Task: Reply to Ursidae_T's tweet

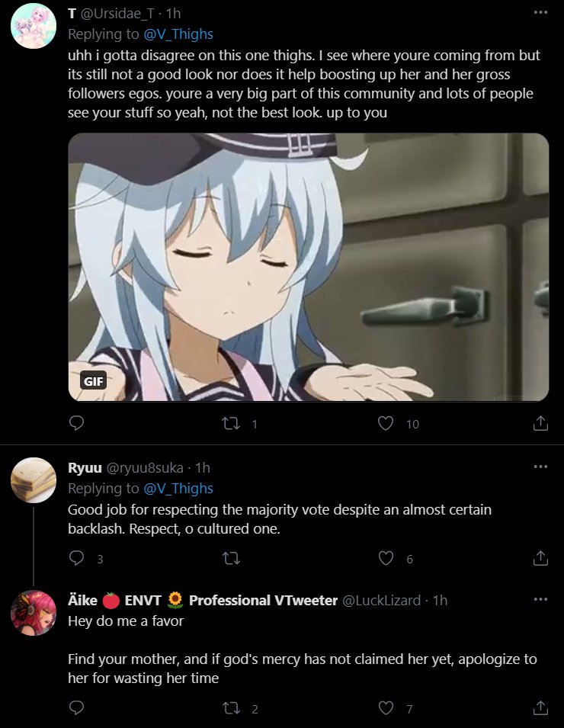Action: click(76, 423)
